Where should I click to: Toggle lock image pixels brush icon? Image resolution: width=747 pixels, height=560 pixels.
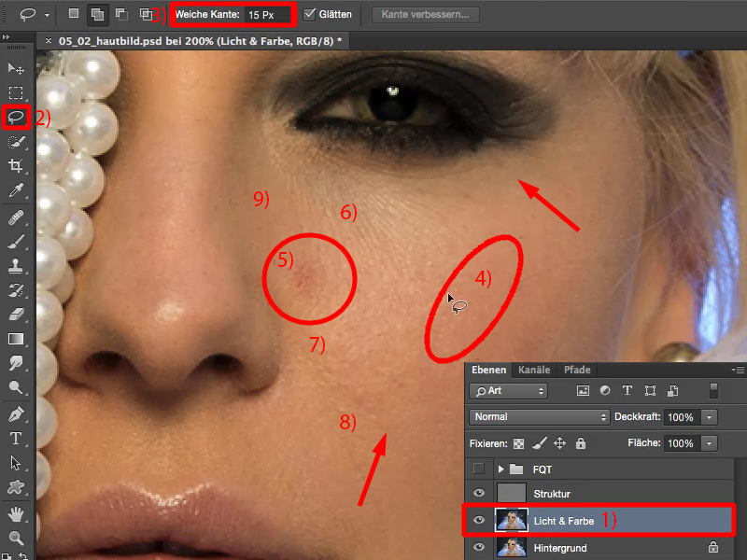tap(540, 443)
